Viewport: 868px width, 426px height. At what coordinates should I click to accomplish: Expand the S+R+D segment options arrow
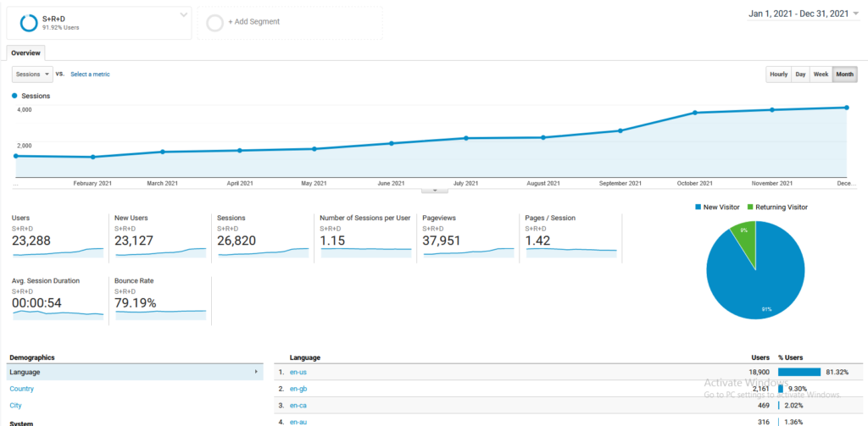point(184,16)
